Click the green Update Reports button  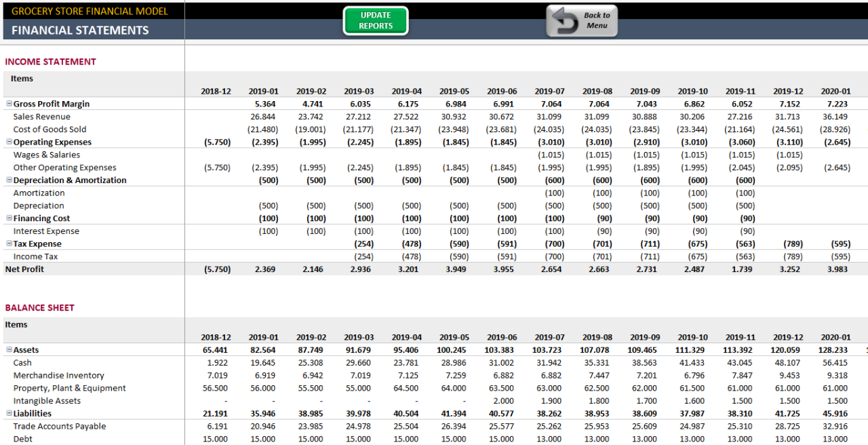pyautogui.click(x=376, y=20)
